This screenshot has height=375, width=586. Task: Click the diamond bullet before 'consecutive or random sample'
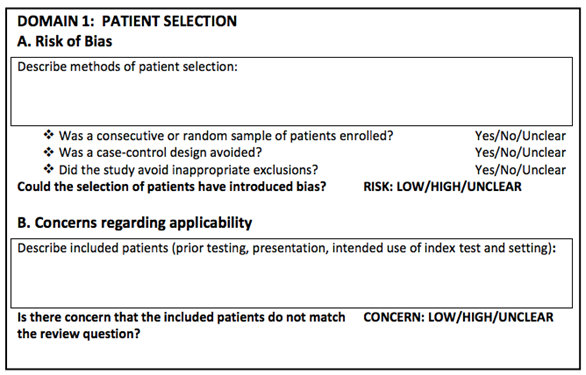49,135
